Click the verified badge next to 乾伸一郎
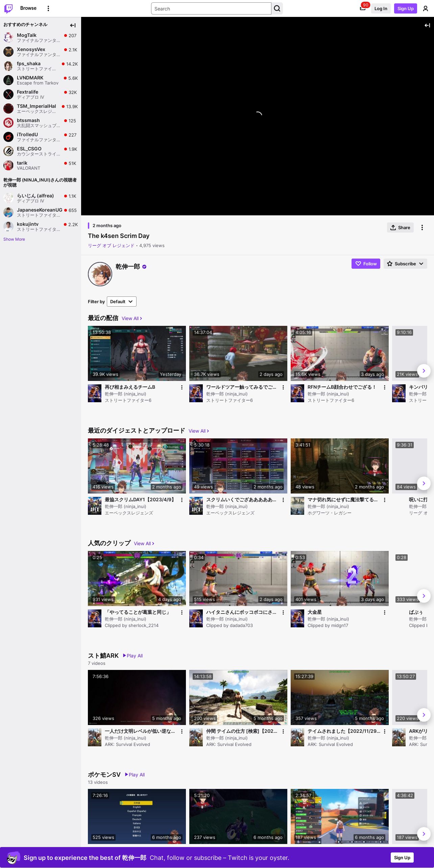The image size is (434, 868). (x=144, y=267)
